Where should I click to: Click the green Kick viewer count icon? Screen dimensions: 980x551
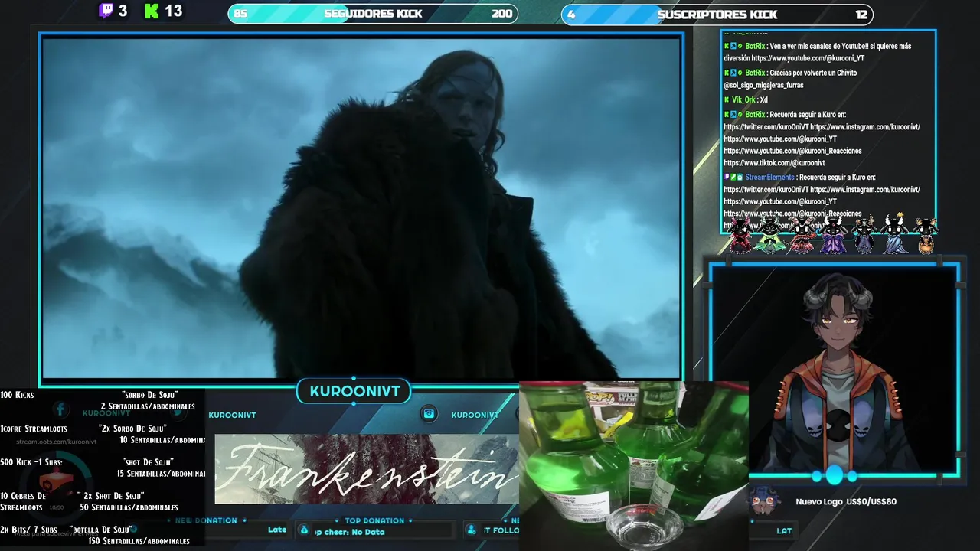152,11
